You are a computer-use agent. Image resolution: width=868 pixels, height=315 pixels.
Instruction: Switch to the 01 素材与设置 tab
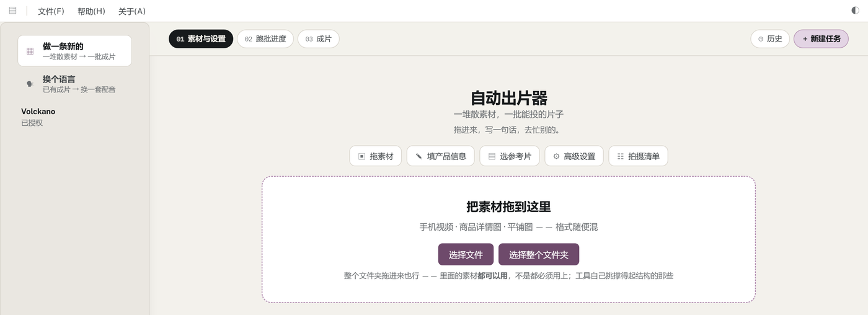(201, 38)
